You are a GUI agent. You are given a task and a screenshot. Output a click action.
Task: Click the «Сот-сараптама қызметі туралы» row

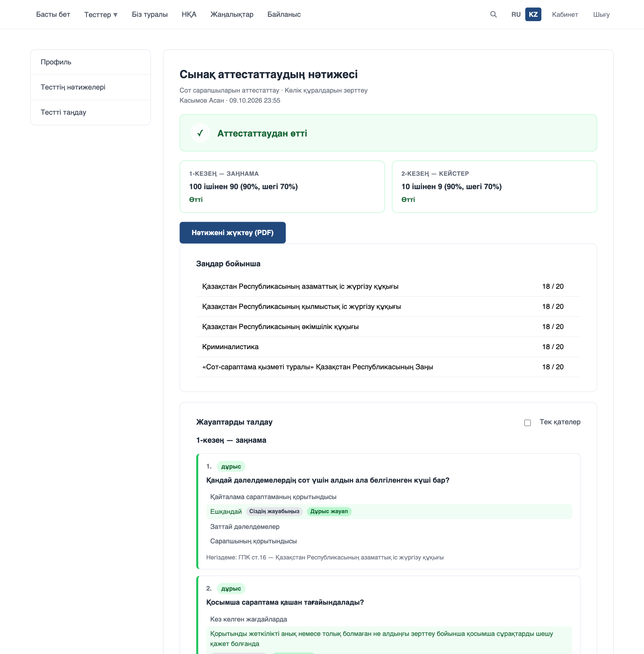tap(388, 367)
